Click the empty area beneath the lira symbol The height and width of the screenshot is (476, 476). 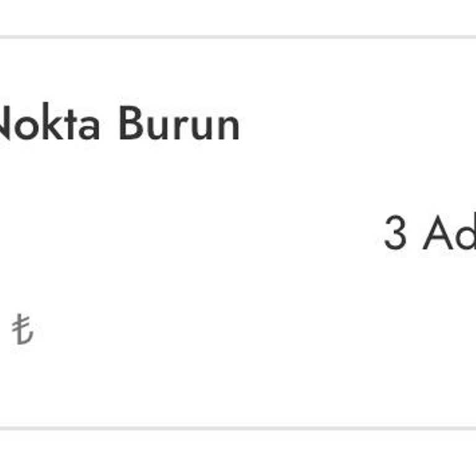coord(22,384)
